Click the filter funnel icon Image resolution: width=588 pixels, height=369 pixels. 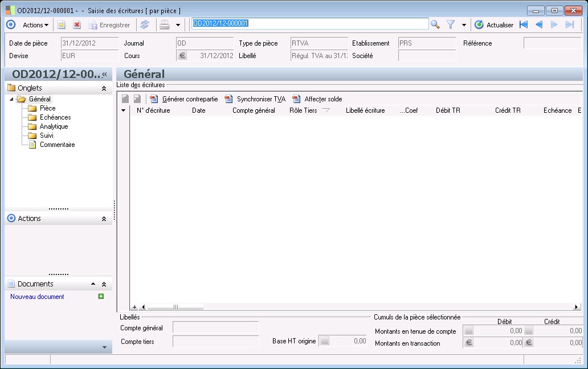tap(451, 24)
